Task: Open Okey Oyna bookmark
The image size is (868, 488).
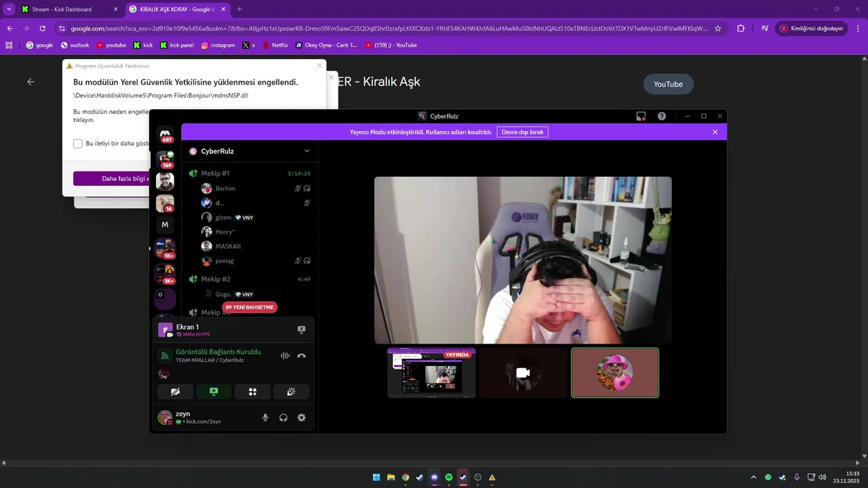Action: coord(326,45)
